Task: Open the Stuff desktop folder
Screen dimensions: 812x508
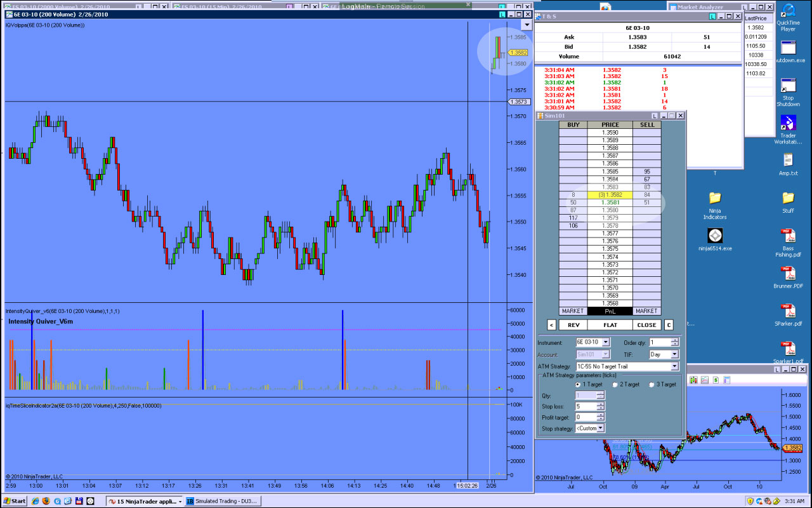Action: [x=788, y=202]
